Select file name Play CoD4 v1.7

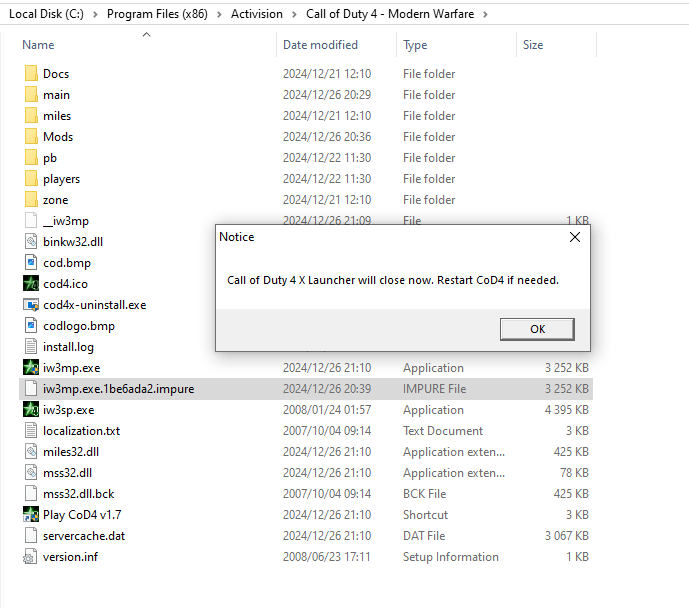coord(82,515)
